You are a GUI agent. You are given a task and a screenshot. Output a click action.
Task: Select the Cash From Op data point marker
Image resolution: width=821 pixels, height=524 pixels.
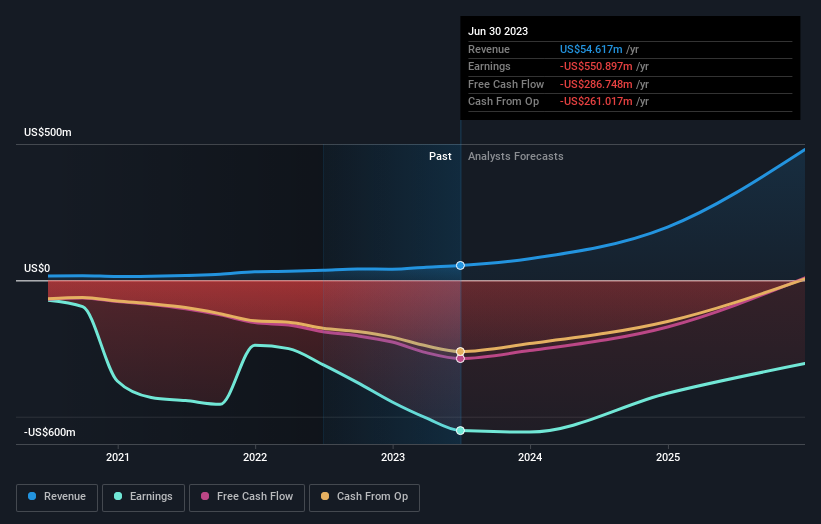460,351
